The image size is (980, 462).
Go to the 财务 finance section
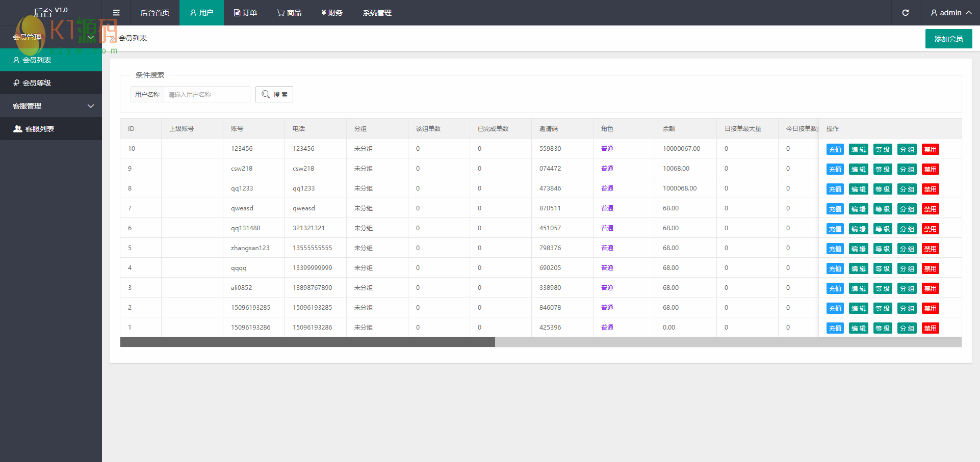point(331,13)
